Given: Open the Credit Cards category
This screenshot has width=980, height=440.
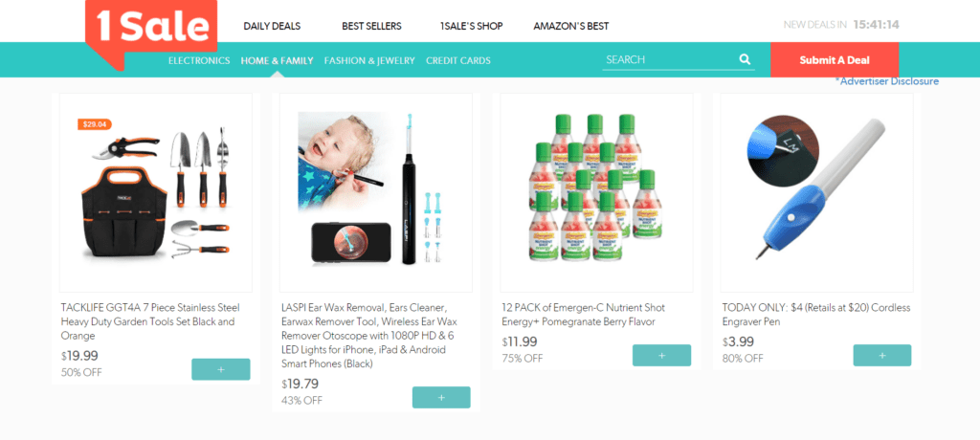Looking at the screenshot, I should (x=458, y=60).
